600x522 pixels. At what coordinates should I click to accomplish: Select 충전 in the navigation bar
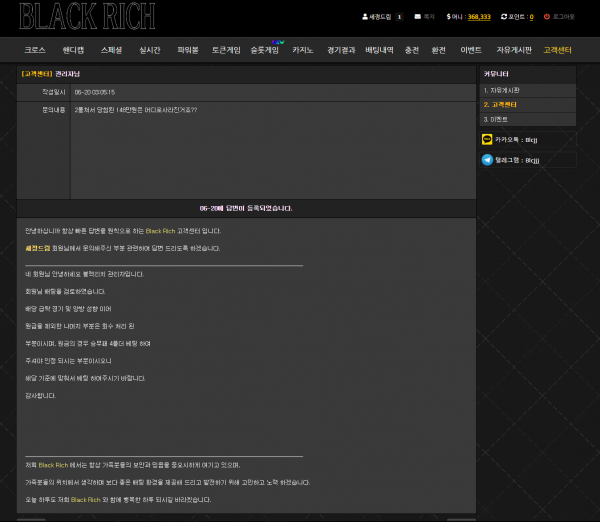411,49
